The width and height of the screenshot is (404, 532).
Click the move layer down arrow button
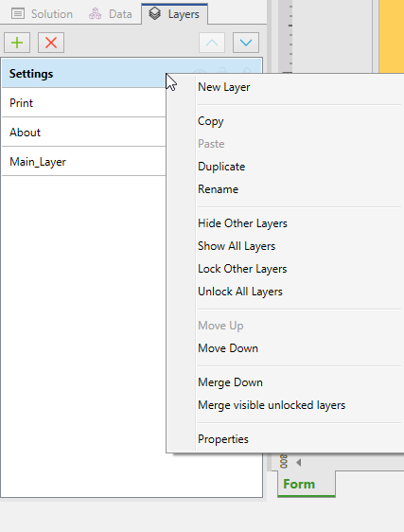pos(246,43)
